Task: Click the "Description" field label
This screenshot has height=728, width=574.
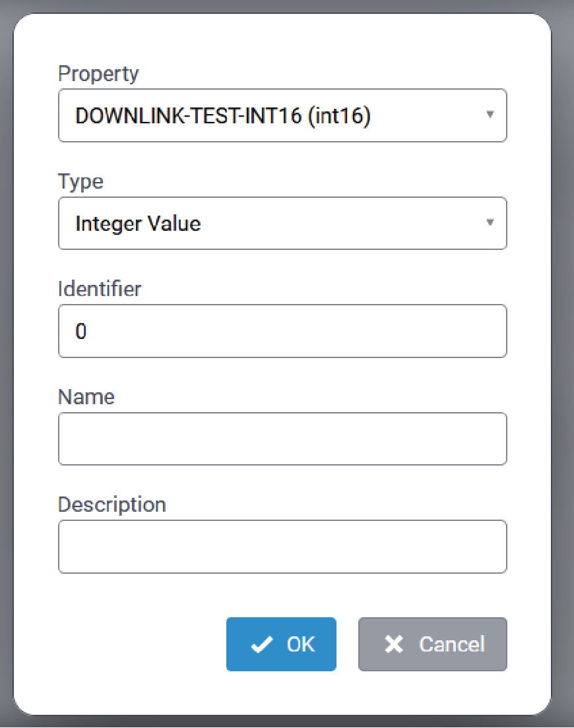Action: click(x=112, y=504)
